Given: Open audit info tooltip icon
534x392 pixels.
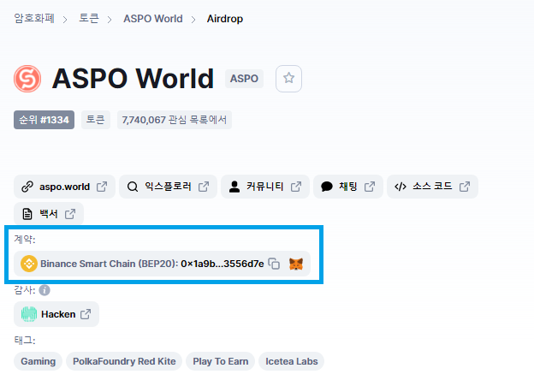Looking at the screenshot, I should (44, 290).
